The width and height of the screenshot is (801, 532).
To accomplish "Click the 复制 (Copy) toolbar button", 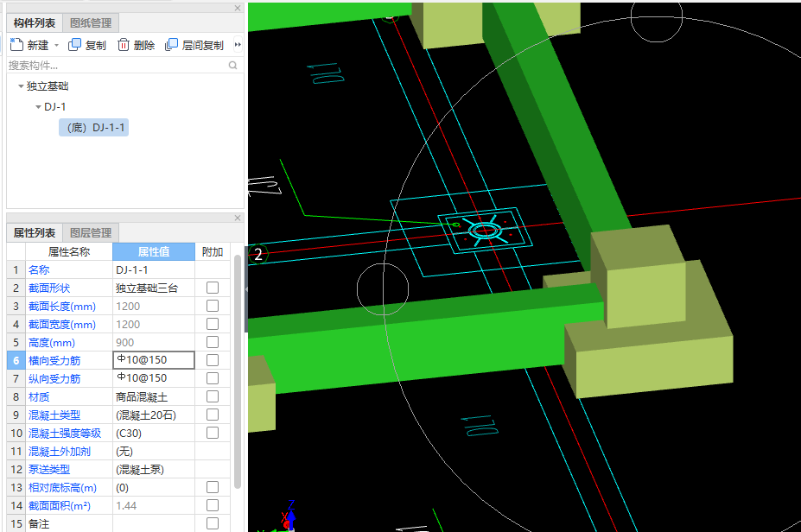I will click(x=87, y=45).
